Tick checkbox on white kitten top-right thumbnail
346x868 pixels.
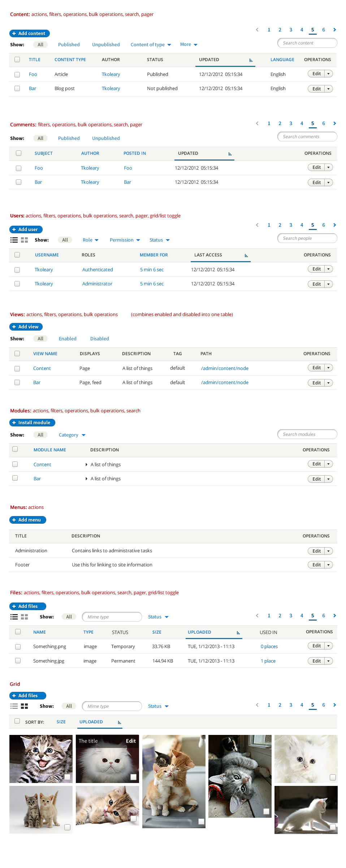click(333, 777)
